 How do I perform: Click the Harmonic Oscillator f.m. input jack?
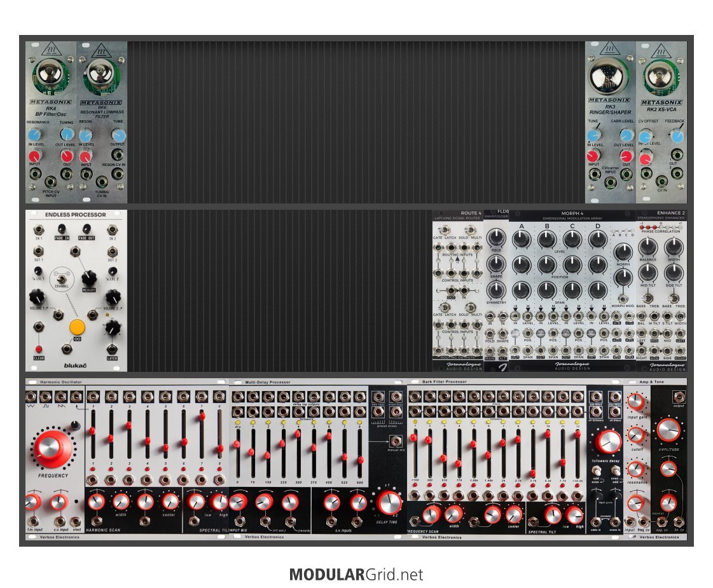coord(33,521)
